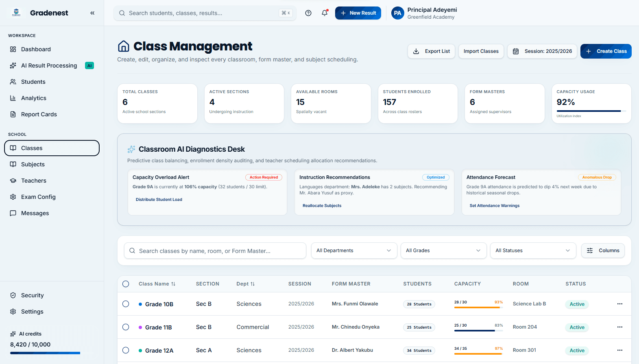
Task: Open the Messages sidebar item
Action: pyautogui.click(x=52, y=213)
